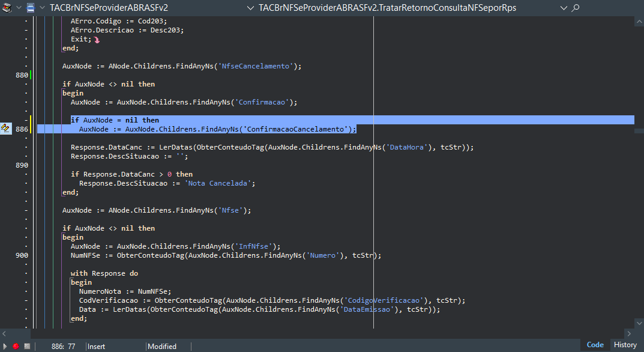644x352 pixels.
Task: Click line number 890 in the gutter
Action: click(x=22, y=165)
